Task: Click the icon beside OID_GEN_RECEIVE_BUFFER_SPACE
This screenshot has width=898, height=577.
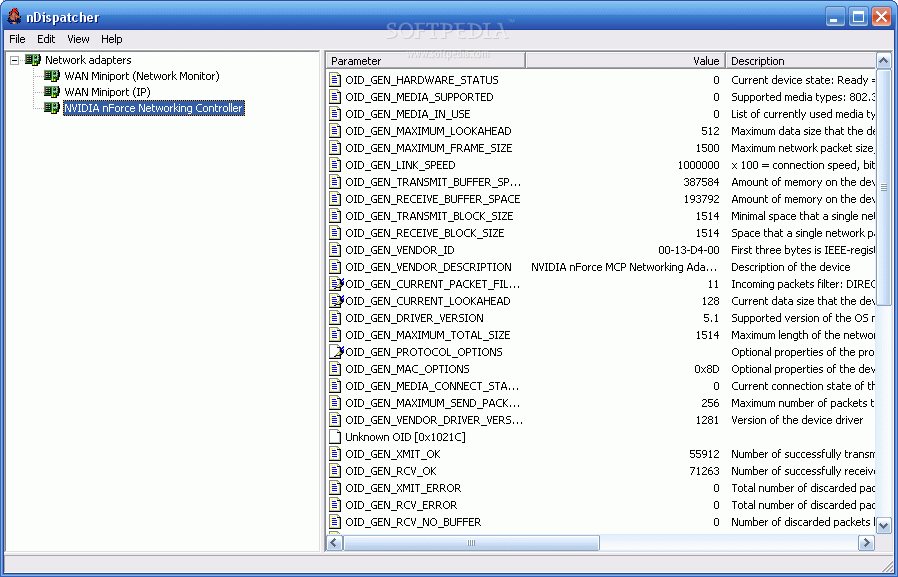Action: pos(336,199)
